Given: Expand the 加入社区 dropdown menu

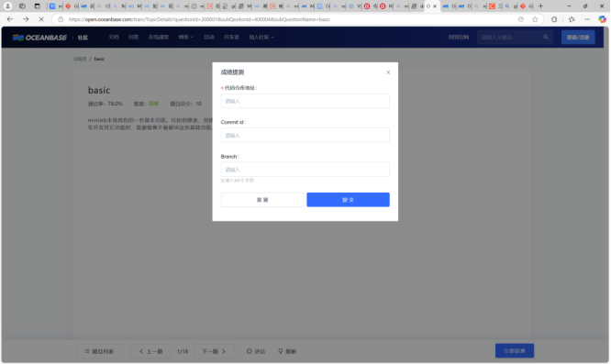Looking at the screenshot, I should [x=261, y=37].
